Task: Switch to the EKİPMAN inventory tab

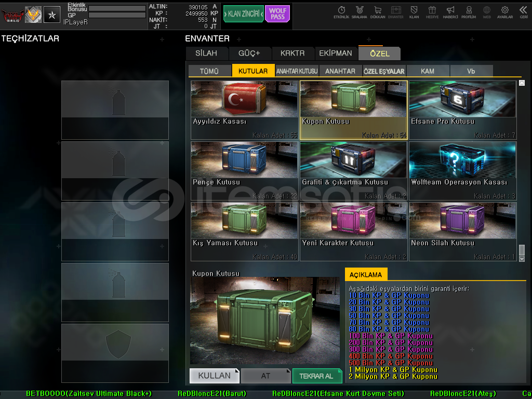Action: 336,53
